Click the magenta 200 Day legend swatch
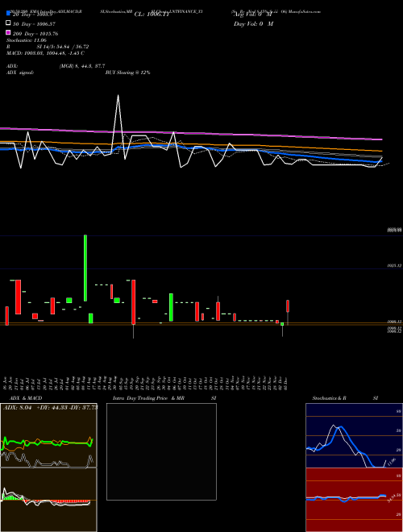Screen dimensions: 403x532 tap(8, 32)
